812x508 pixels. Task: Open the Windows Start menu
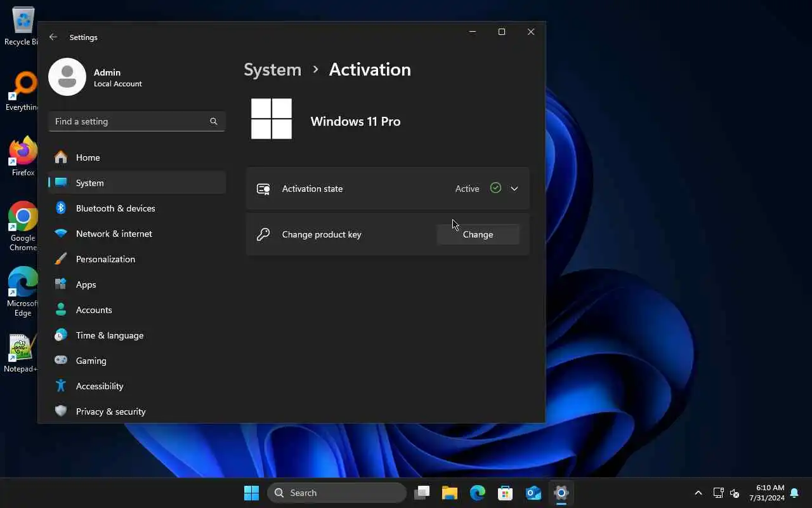252,493
